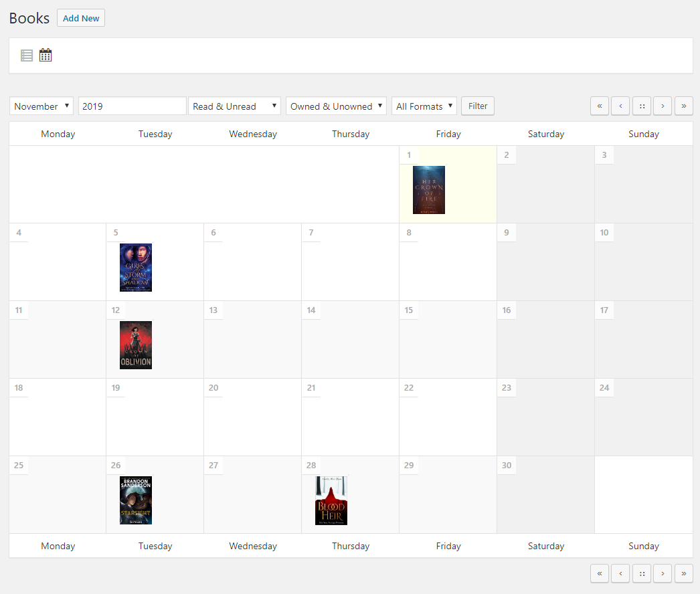Open the All Formats dropdown
The image size is (700, 594).
tap(424, 106)
